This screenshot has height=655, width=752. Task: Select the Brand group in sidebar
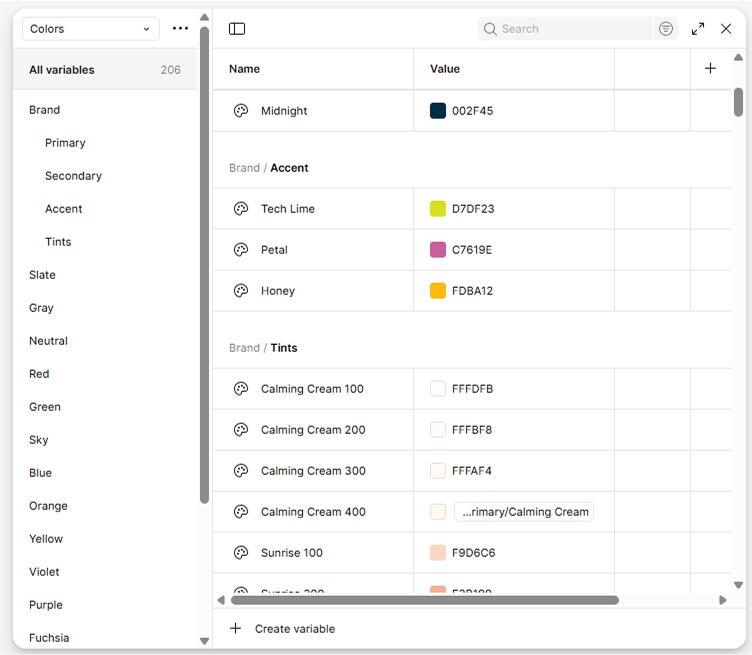[45, 110]
